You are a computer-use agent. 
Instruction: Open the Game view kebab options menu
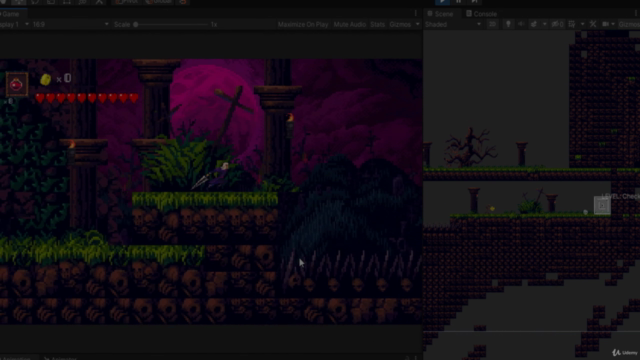(416, 13)
